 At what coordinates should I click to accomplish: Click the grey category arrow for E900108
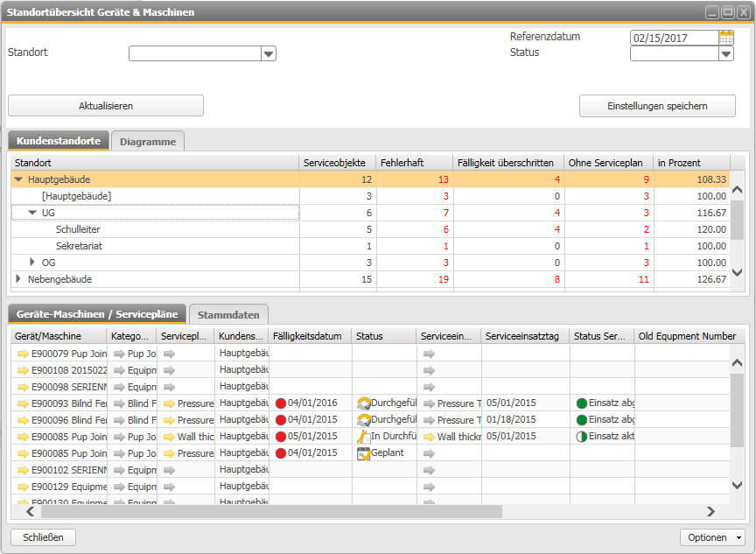point(119,370)
